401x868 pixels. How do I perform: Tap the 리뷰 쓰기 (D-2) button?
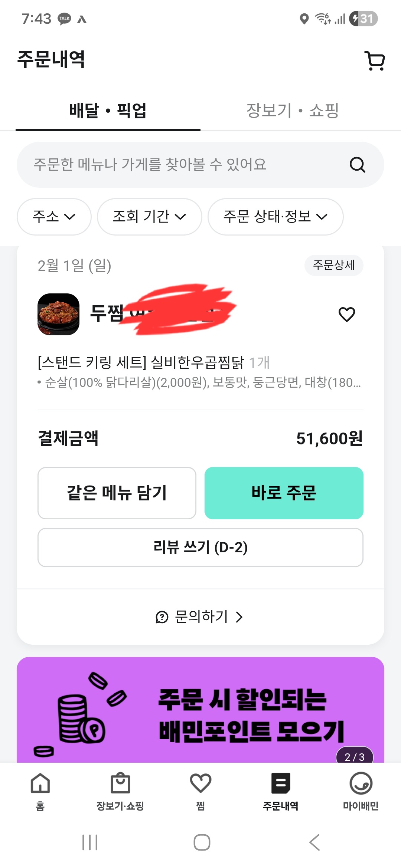(x=200, y=548)
